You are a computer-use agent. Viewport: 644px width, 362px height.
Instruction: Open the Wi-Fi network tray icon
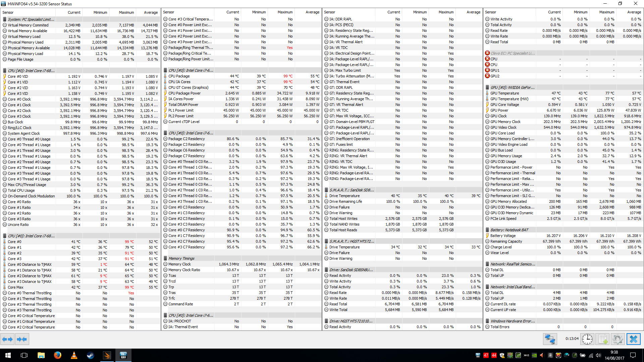coord(591,355)
